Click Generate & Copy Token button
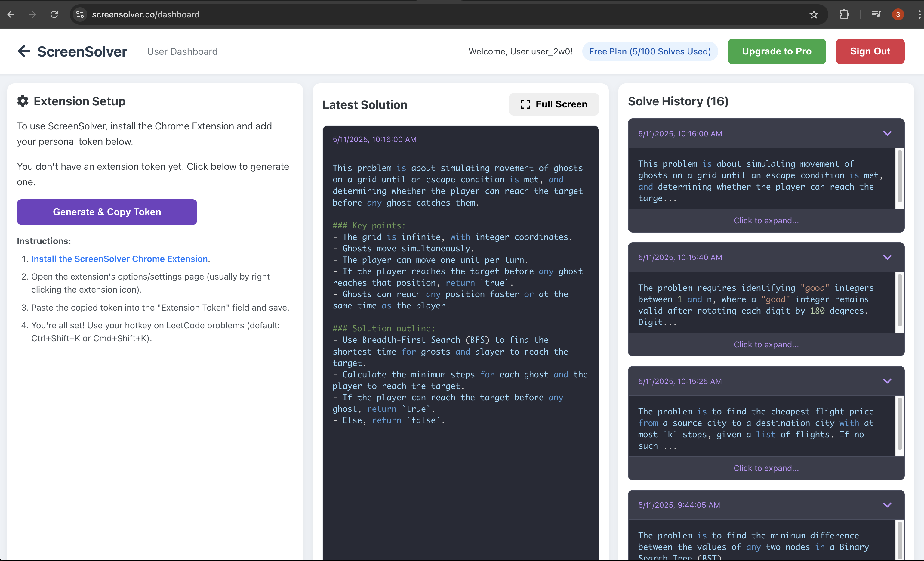Screen dimensions: 924x561 click(x=107, y=212)
